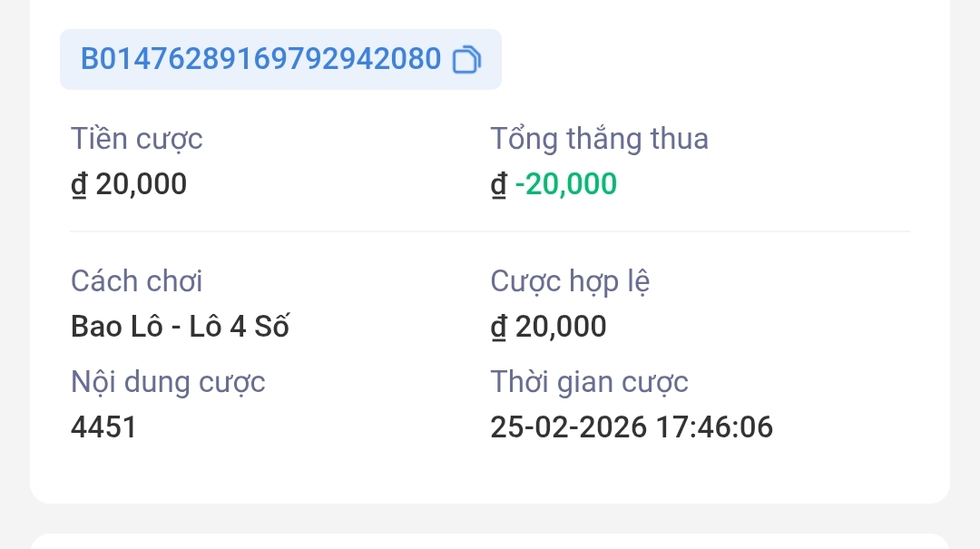Screen dimensions: 980x549
Task: Click the đ symbol under Tiền cược
Action: pos(79,184)
